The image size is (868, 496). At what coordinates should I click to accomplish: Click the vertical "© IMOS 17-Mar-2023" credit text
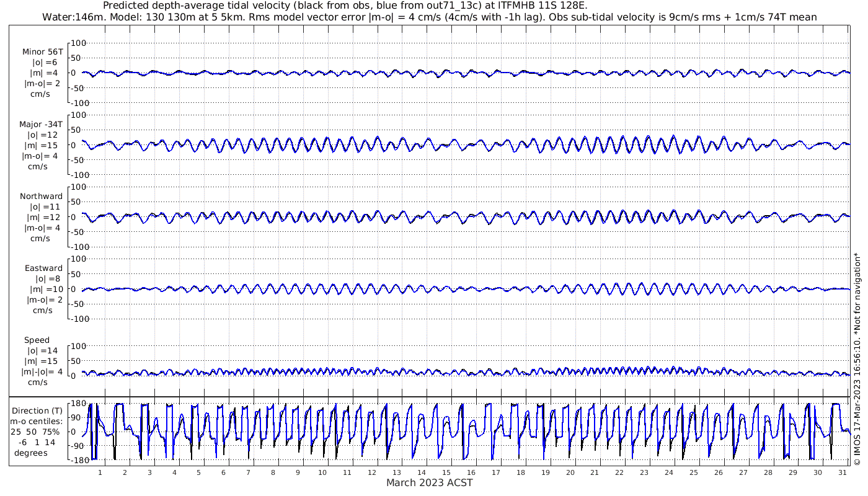click(x=857, y=358)
